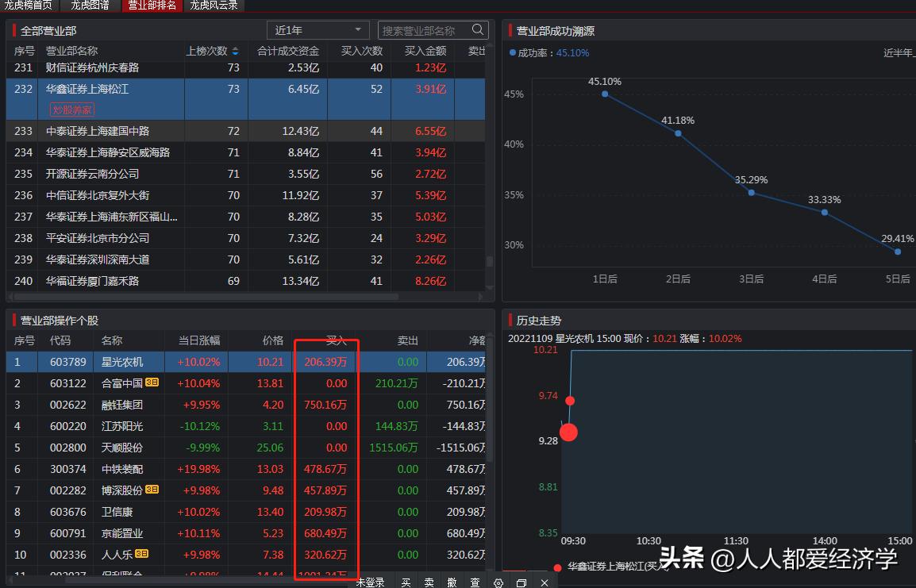Select the 营业部排名 tab
The width and height of the screenshot is (916, 588).
152,6
